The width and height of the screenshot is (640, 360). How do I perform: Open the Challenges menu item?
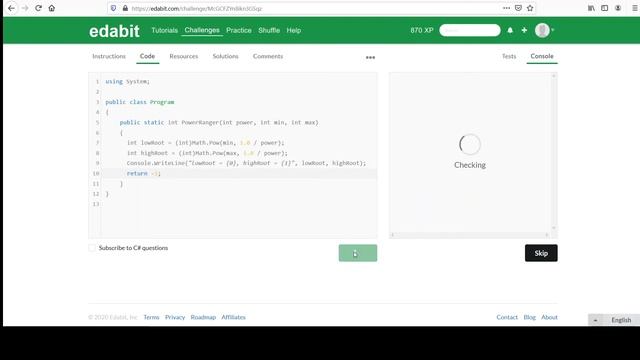pyautogui.click(x=202, y=30)
